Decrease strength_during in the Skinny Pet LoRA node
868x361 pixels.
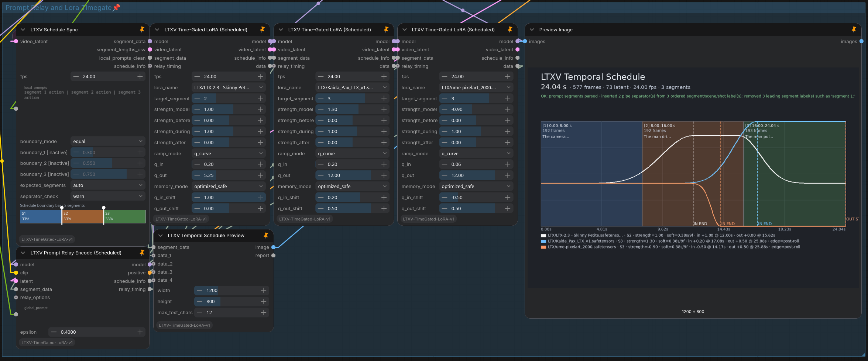197,132
